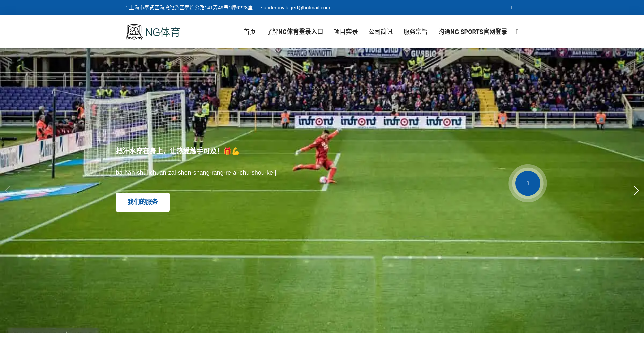The image size is (644, 362).
Task: Open the 首页 menu item
Action: 249,32
